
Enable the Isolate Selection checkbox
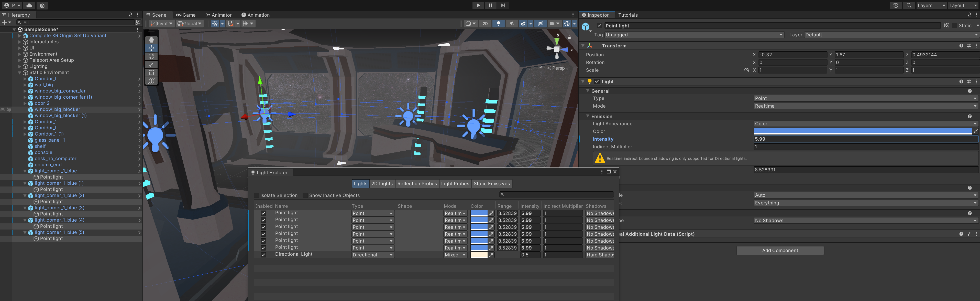pyautogui.click(x=257, y=195)
